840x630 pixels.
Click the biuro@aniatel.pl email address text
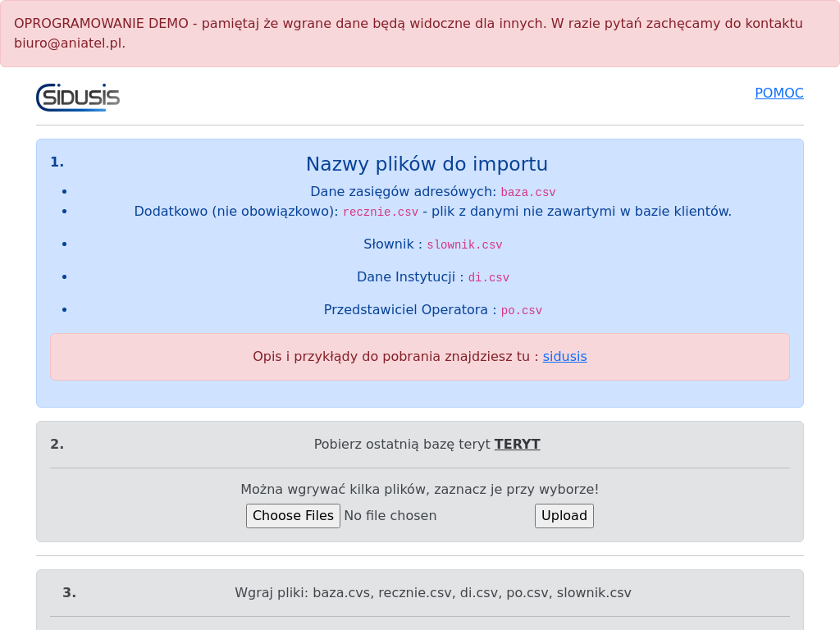coord(70,43)
